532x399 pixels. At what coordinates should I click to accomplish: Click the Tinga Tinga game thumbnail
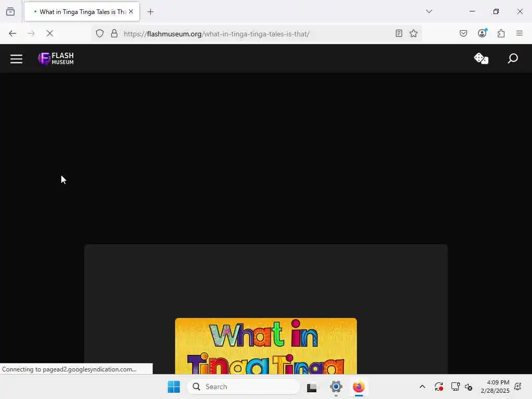266,346
